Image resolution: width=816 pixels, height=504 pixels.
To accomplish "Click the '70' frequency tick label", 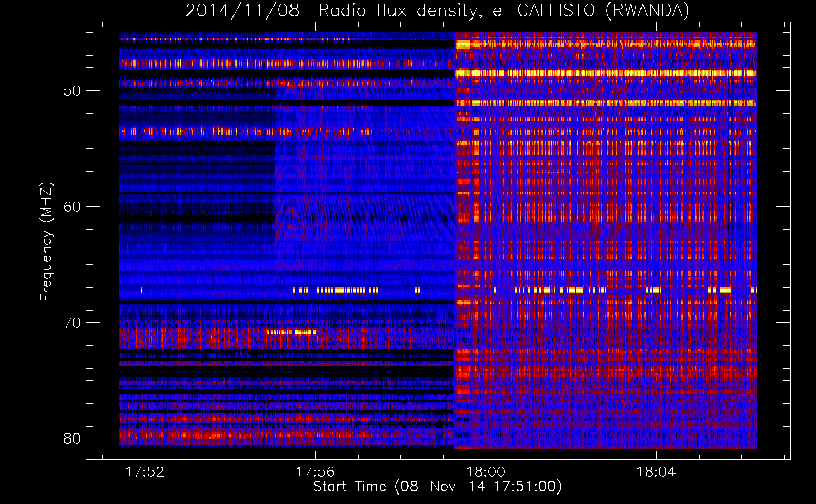I will [72, 323].
